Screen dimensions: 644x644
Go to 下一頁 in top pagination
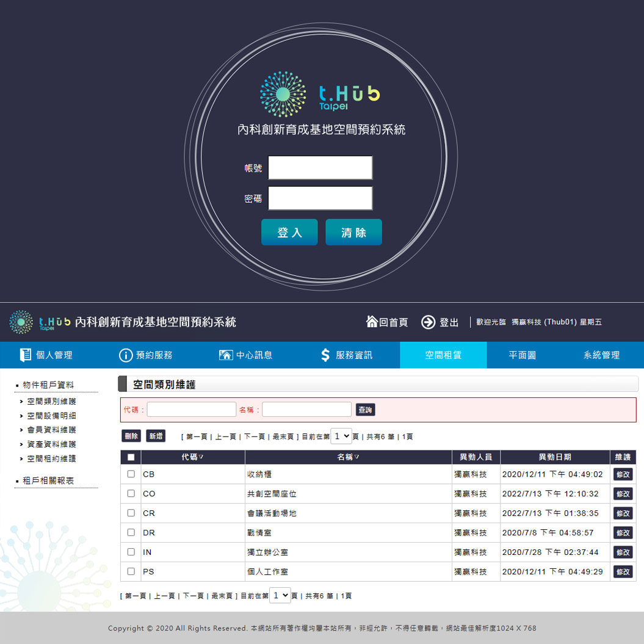click(x=254, y=436)
